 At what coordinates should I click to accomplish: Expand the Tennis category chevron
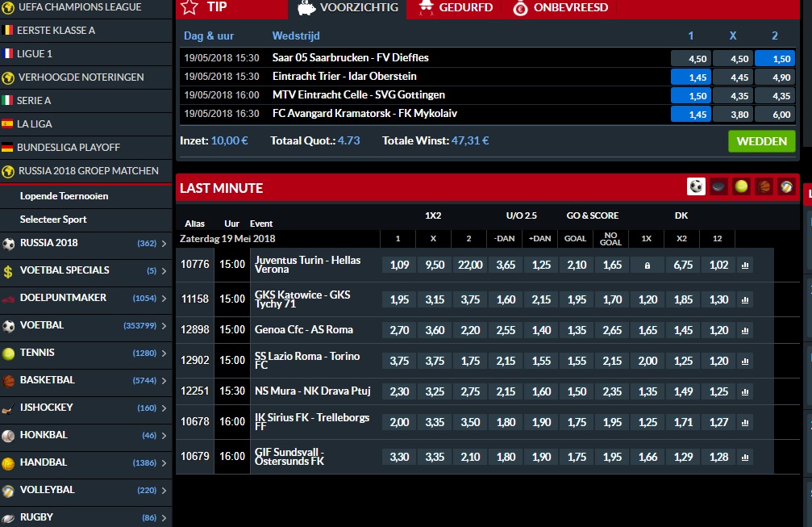(164, 353)
